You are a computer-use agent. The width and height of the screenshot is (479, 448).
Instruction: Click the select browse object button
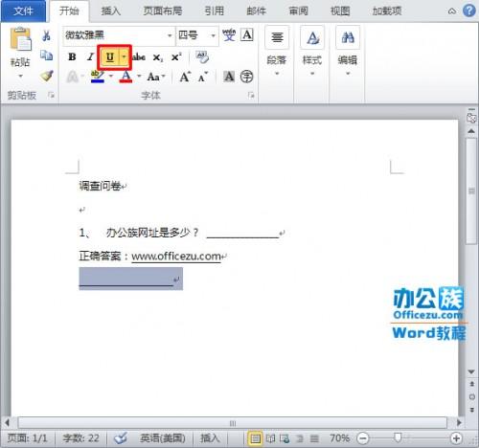(471, 397)
